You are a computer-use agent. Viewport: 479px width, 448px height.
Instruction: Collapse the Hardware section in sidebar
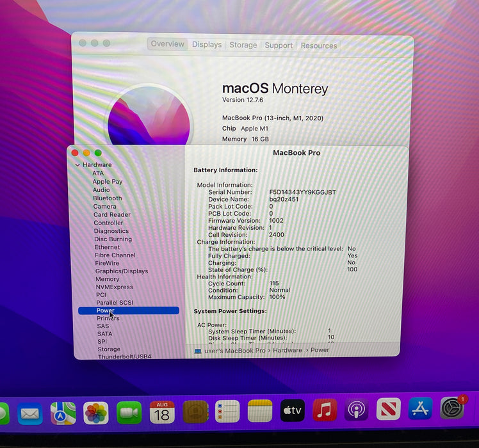pos(77,165)
